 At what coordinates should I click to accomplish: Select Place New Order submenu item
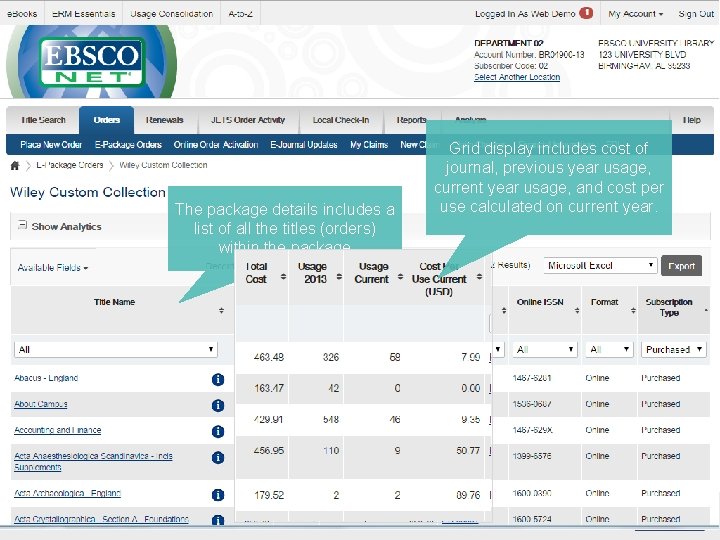(x=51, y=145)
